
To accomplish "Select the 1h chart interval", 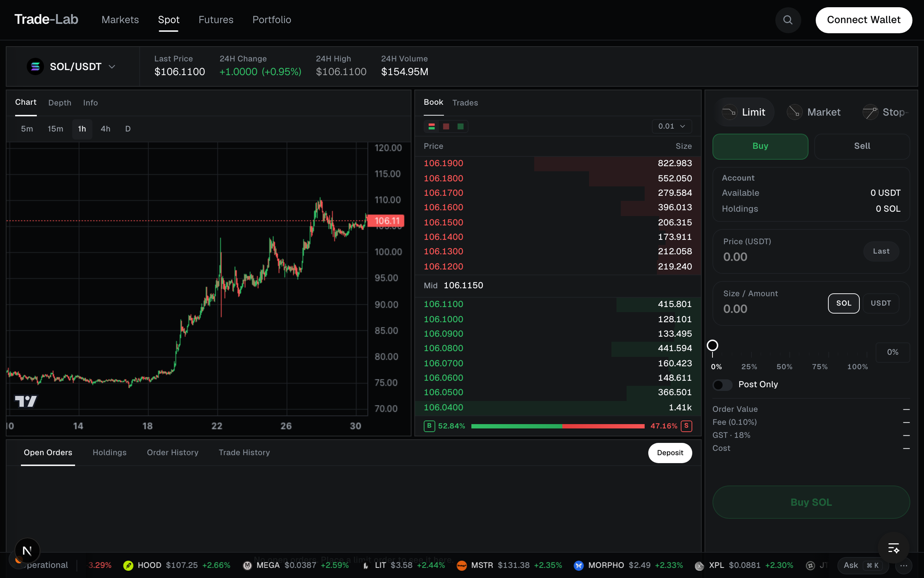I will pos(82,129).
